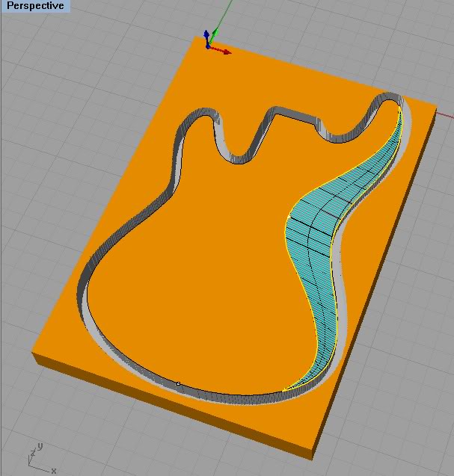Image resolution: width=454 pixels, height=476 pixels.
Task: Select the small white control point on outline
Action: coord(178,384)
